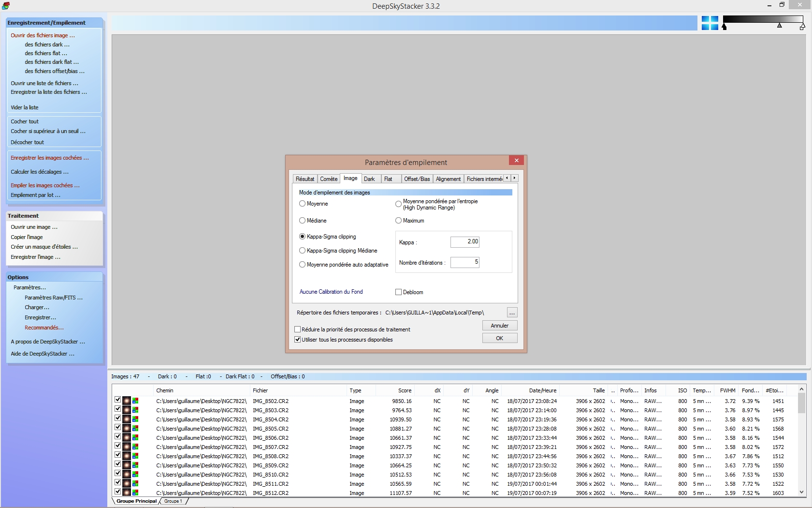Click the black point slider marker
Viewport: 812px width, 508px height.
724,27
